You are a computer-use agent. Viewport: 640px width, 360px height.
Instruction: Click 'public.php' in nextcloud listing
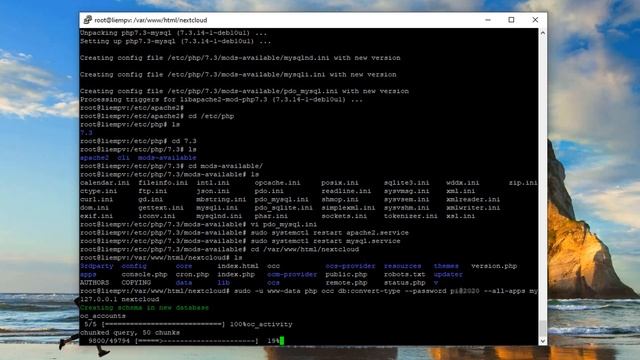point(346,274)
